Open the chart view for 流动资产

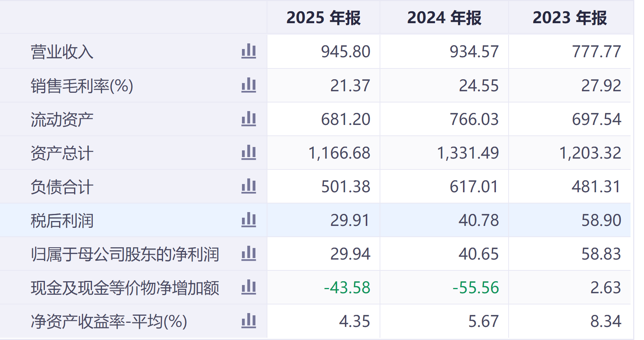[x=249, y=119]
